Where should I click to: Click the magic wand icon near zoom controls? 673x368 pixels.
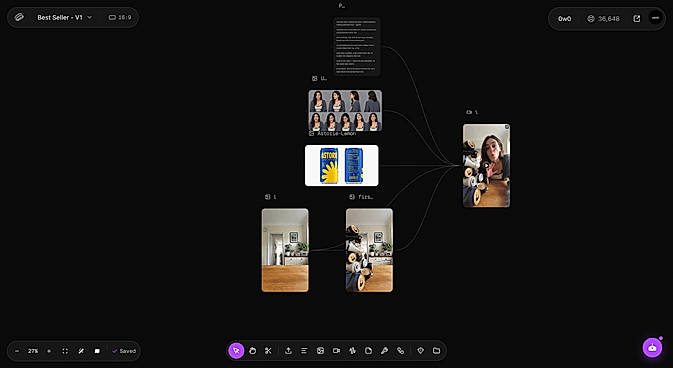coord(81,351)
